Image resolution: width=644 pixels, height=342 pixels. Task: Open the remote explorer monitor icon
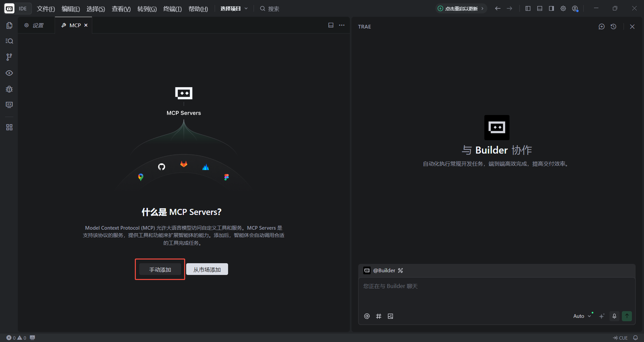[x=9, y=105]
